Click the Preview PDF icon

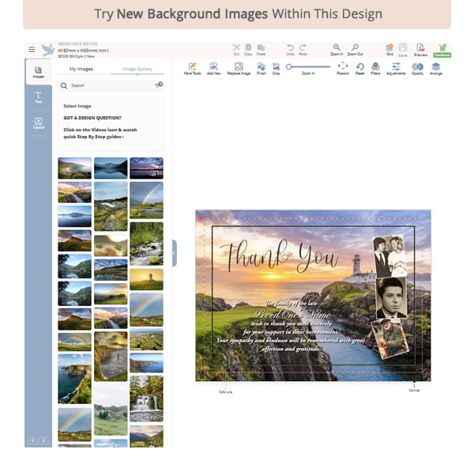point(420,48)
